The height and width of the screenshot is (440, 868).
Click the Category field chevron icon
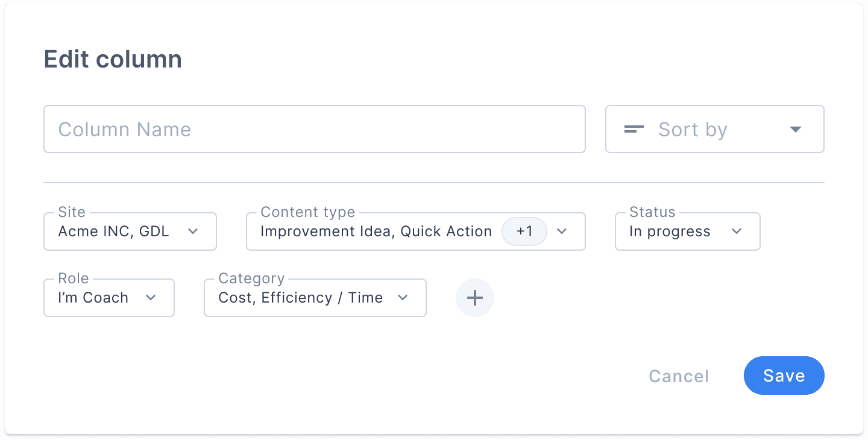tap(403, 298)
